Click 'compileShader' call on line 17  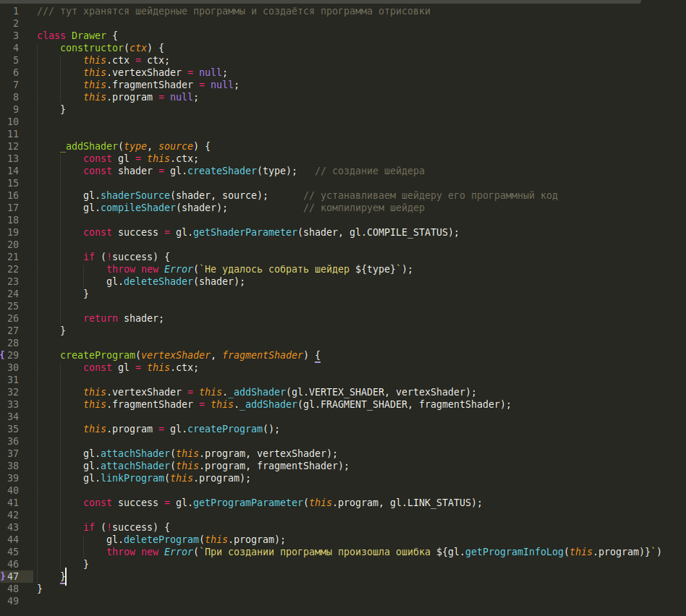[x=138, y=208]
